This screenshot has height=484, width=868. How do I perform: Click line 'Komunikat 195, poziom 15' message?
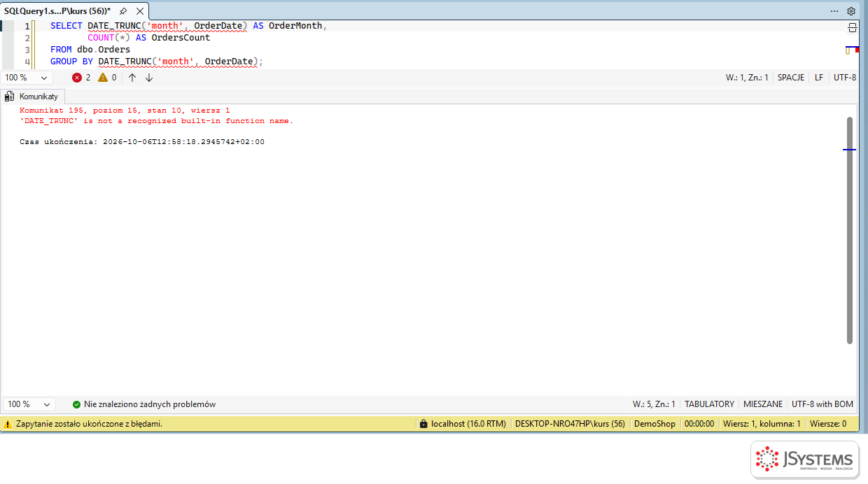(125, 111)
